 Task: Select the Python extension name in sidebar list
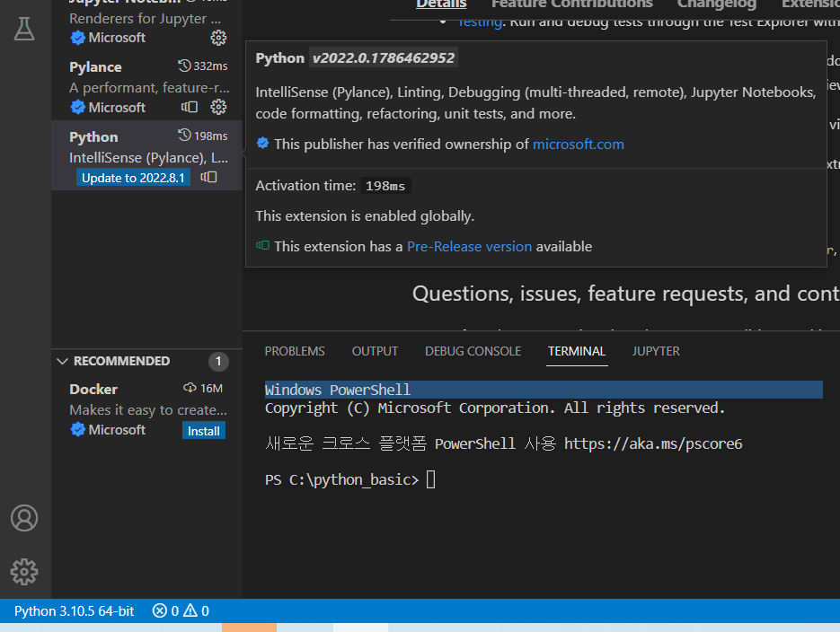point(93,137)
